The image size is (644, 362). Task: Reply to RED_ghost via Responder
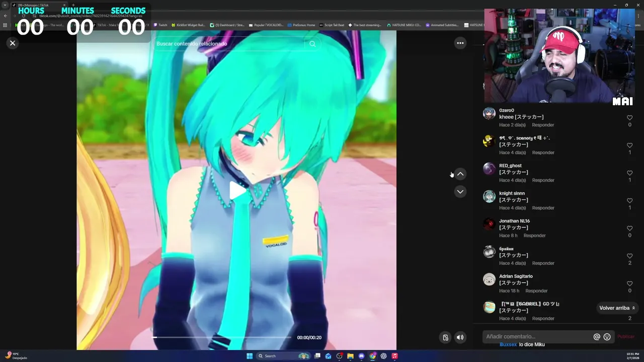pyautogui.click(x=543, y=180)
